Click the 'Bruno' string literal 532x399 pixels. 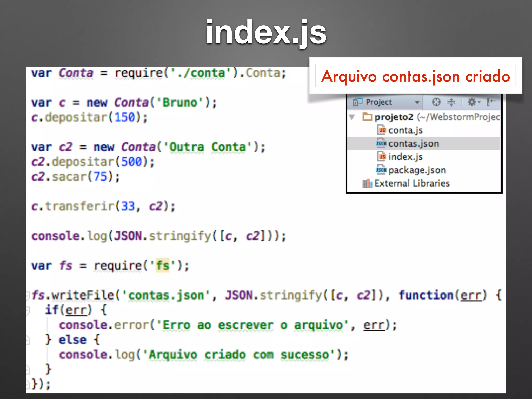click(x=180, y=103)
